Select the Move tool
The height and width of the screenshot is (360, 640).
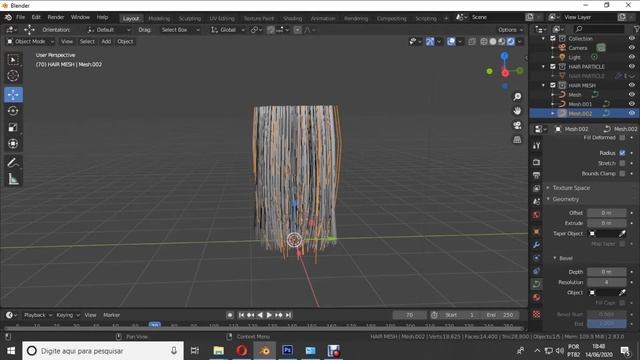(13, 95)
